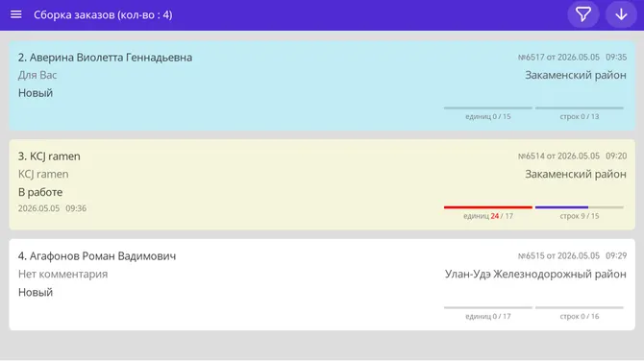Click the rows progress bar for order №6515
The width and height of the screenshot is (644, 361).
(x=579, y=307)
